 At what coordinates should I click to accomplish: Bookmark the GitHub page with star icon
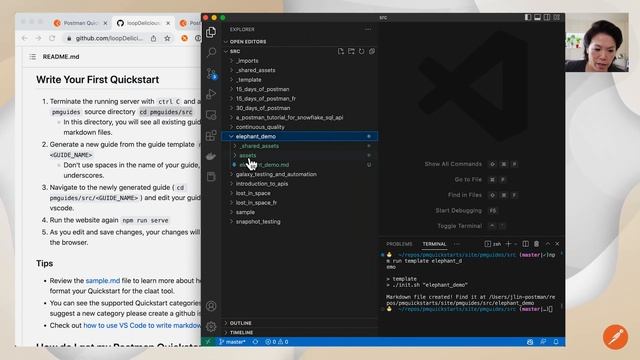(167, 38)
